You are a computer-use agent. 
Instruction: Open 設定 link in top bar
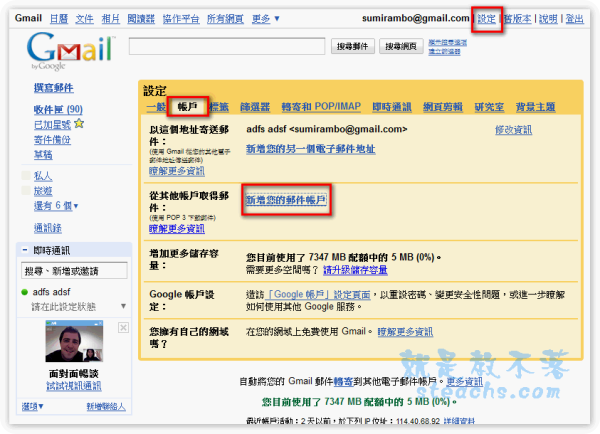[486, 19]
